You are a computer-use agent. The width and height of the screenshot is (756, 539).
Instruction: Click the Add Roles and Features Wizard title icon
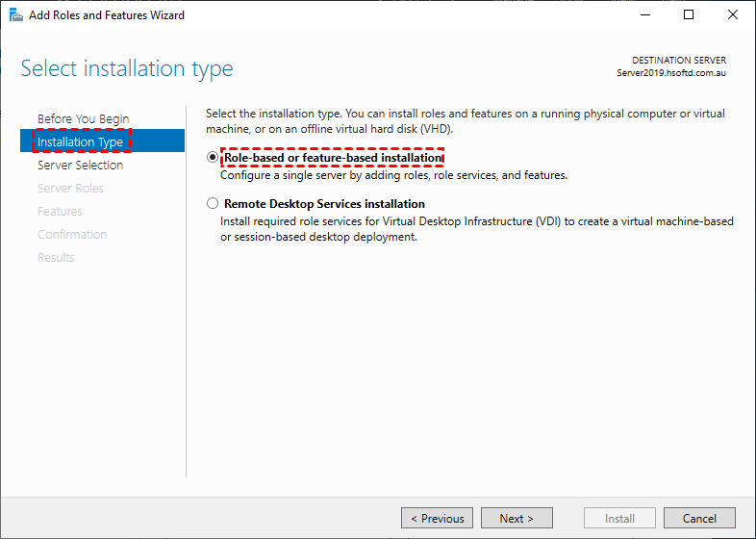[x=16, y=15]
